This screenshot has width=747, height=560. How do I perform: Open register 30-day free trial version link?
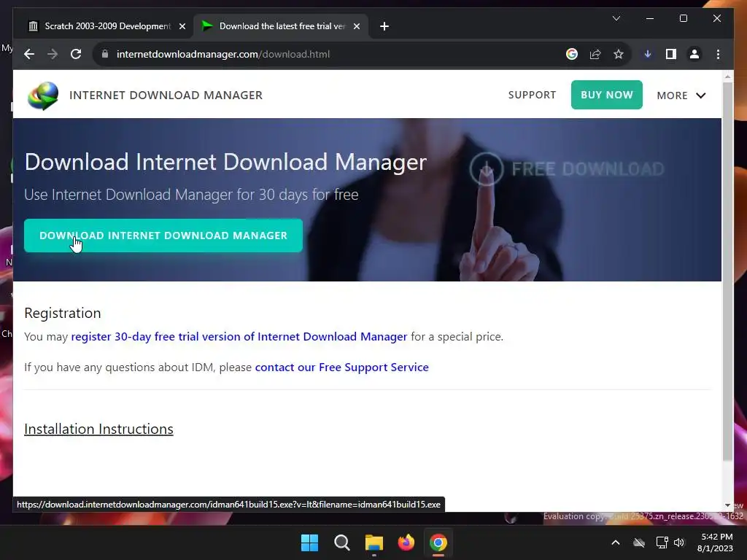pos(239,337)
